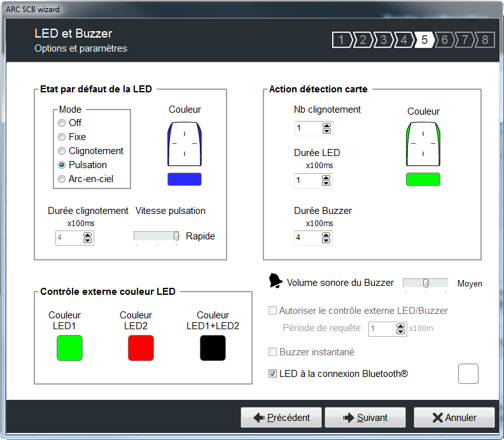Adjust the Volume sonore du Buzzer slider
The height and width of the screenshot is (440, 504).
click(426, 283)
